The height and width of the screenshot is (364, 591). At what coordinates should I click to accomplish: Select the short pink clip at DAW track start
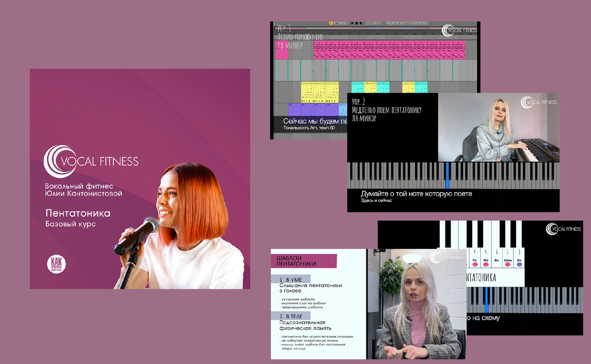pos(282,50)
